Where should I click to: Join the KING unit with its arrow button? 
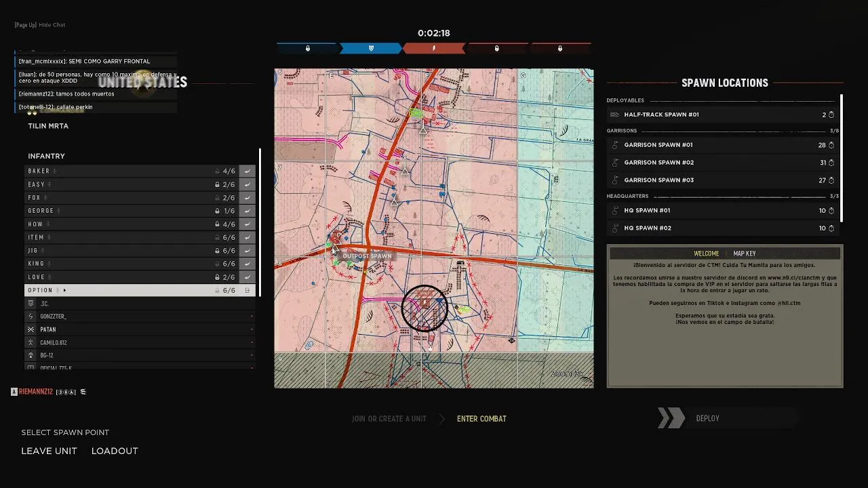pyautogui.click(x=248, y=264)
